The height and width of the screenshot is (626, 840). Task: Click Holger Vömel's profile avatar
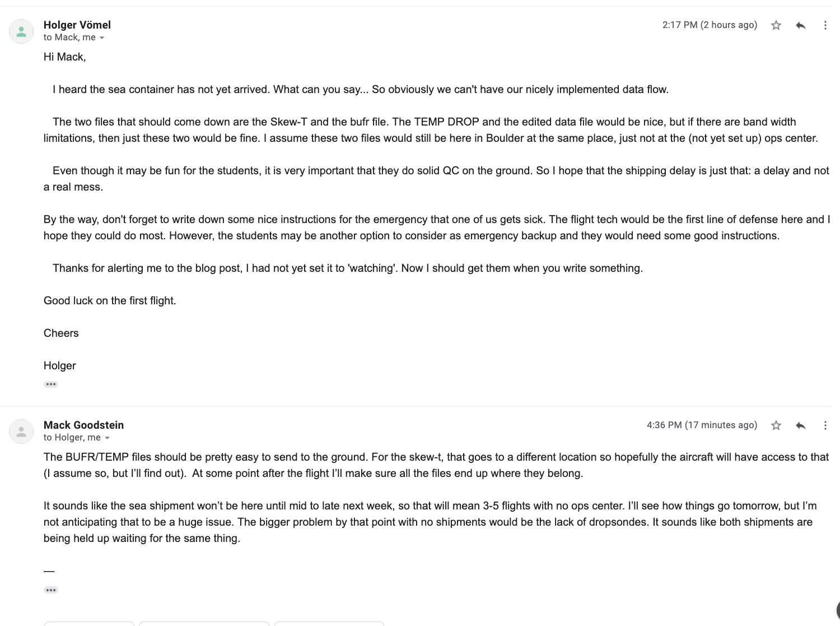(21, 31)
